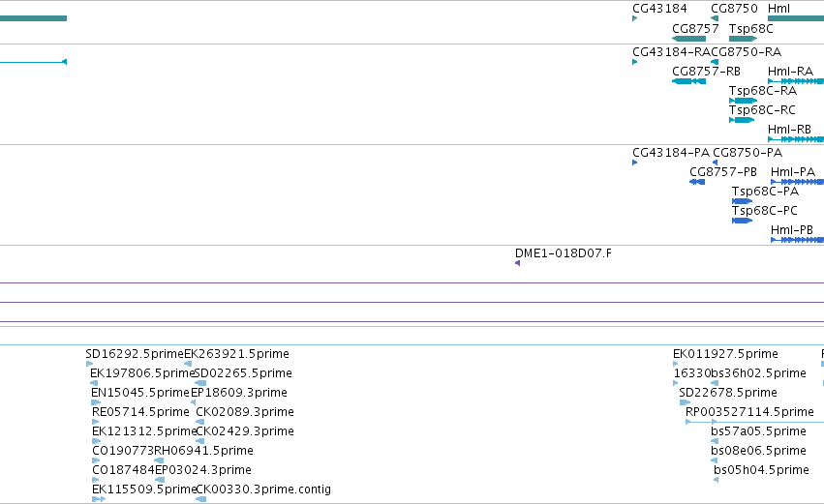Click the light-blue glyph under SD22678.5prime

(685, 403)
